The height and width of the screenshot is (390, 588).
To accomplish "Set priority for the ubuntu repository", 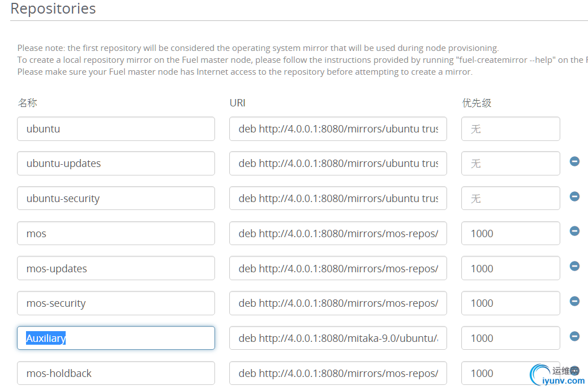I will [x=510, y=128].
